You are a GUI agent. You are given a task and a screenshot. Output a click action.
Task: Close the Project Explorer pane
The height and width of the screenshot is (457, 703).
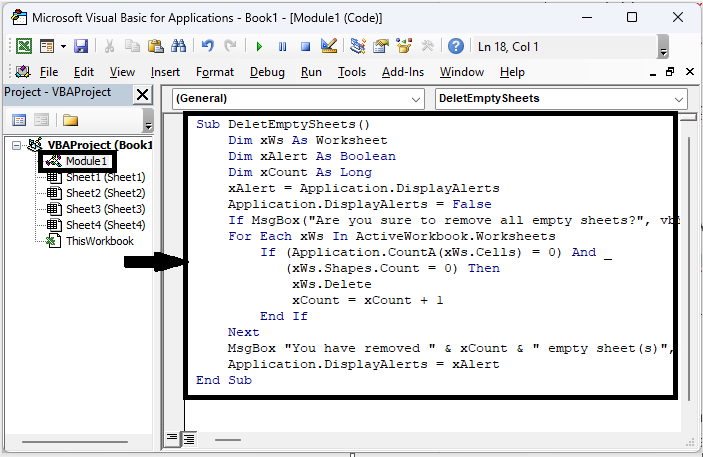[x=143, y=95]
